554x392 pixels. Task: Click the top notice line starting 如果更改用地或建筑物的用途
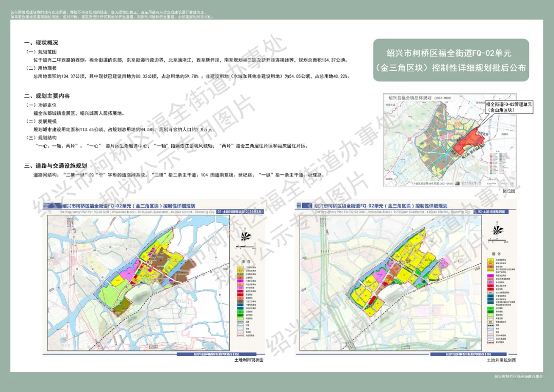click(x=112, y=16)
